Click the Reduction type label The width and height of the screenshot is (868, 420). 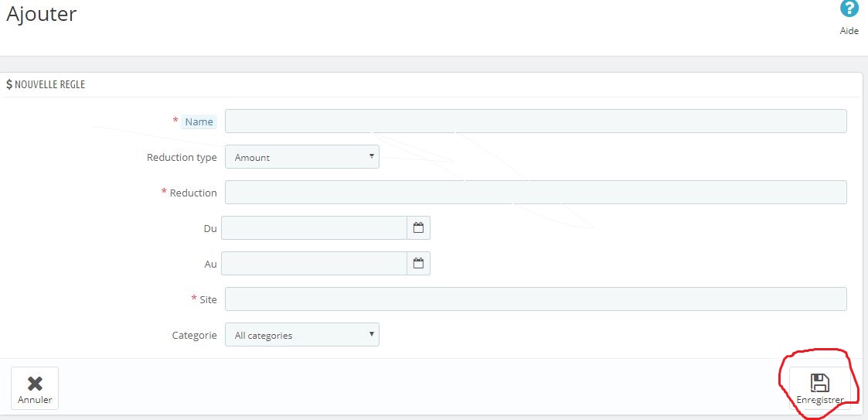182,157
